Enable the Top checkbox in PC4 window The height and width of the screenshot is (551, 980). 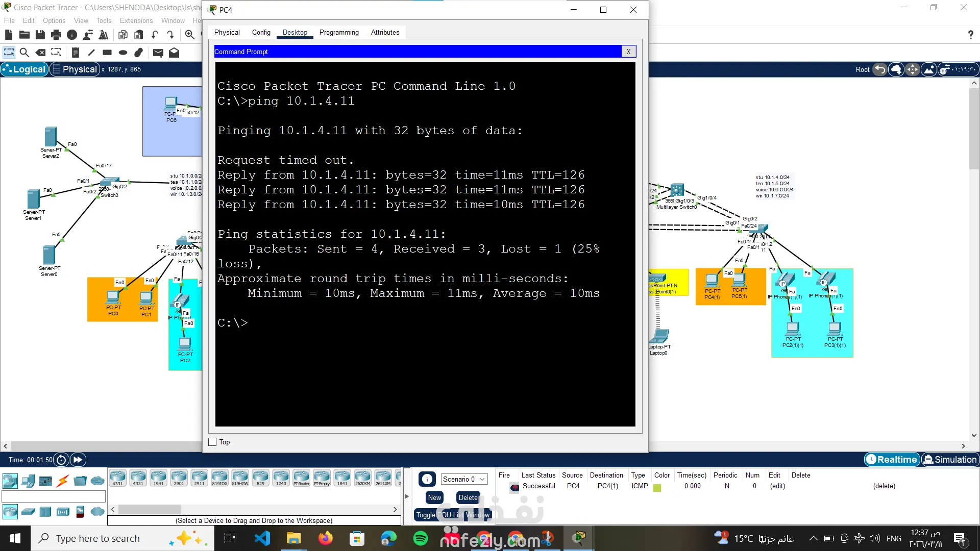pos(213,442)
